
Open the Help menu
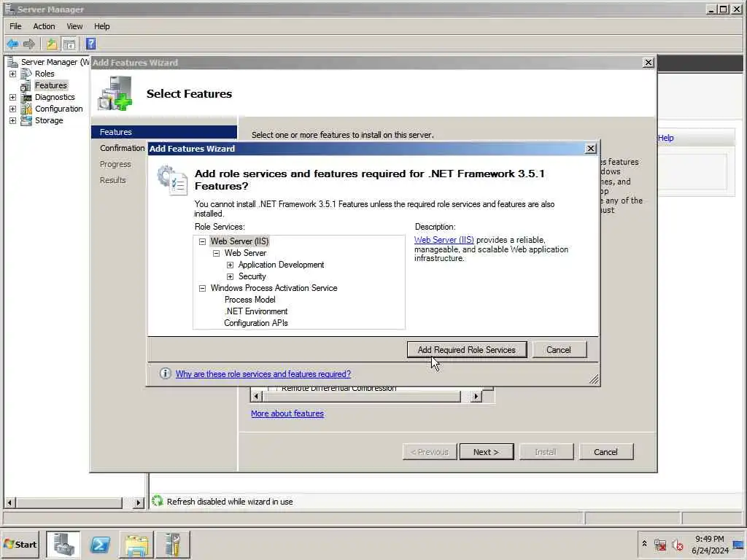click(101, 26)
